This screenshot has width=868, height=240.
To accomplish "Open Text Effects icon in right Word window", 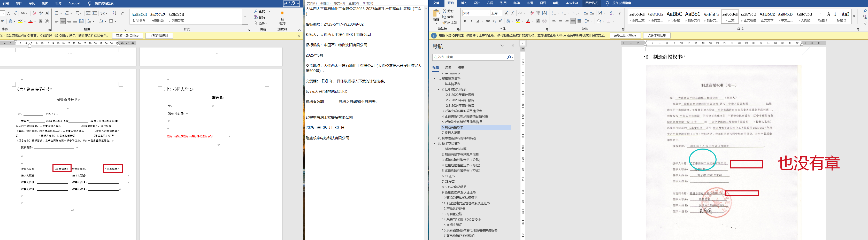I will point(509,21).
